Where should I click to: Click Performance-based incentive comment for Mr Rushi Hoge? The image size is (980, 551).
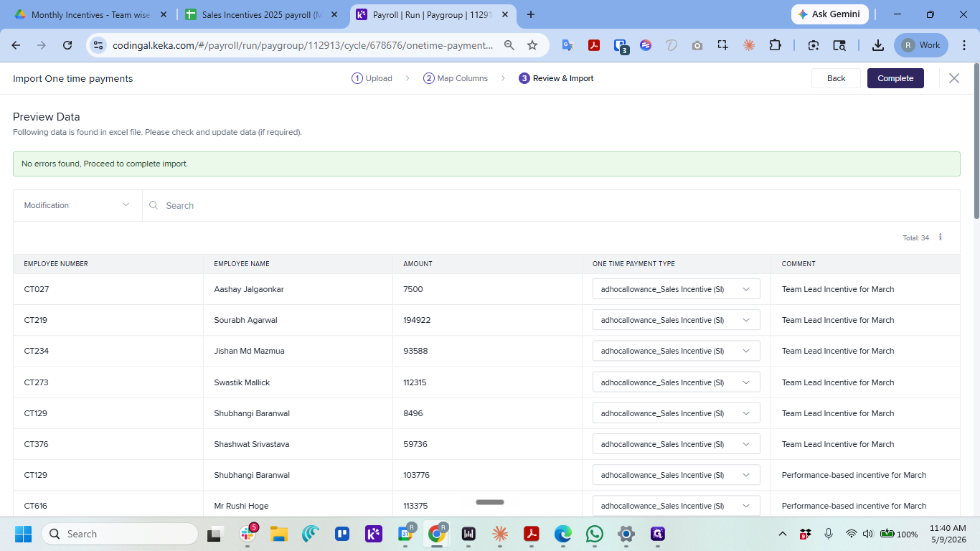click(854, 506)
